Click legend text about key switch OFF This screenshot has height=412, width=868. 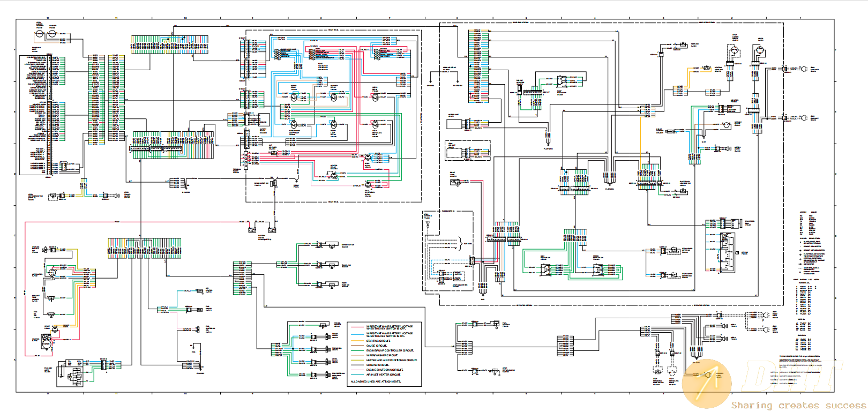click(x=390, y=327)
